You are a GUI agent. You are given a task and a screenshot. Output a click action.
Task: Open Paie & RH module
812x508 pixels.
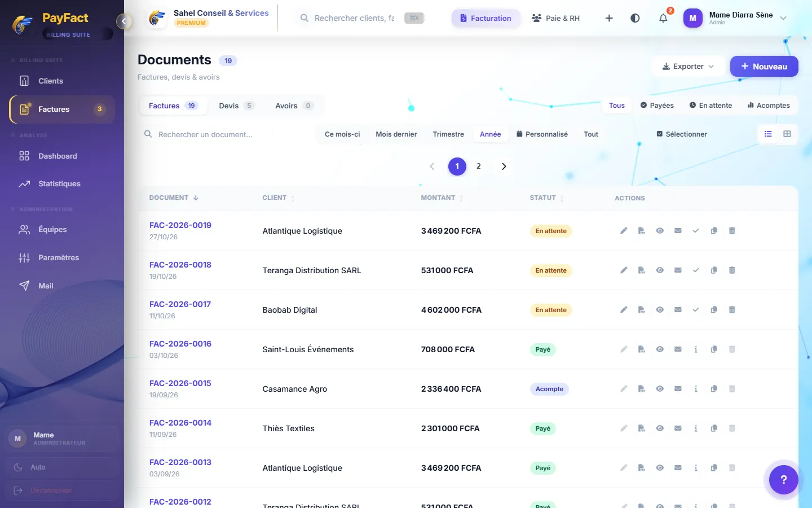point(555,18)
